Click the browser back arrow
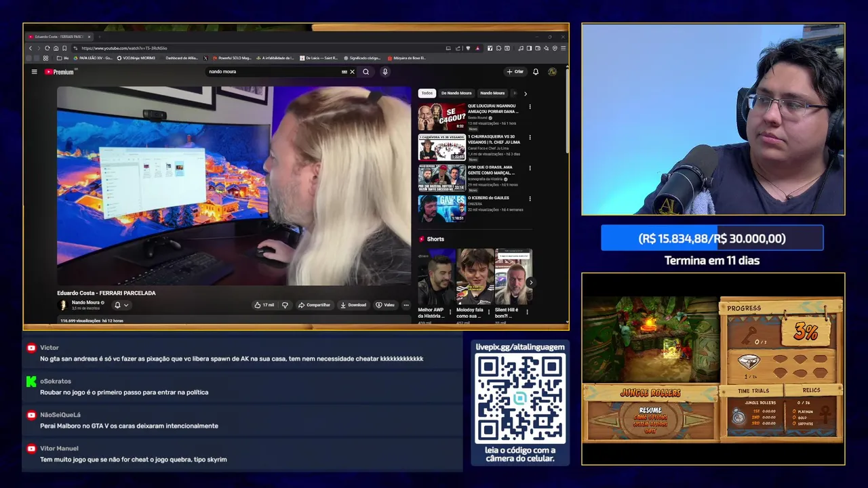This screenshot has height=488, width=868. pyautogui.click(x=31, y=48)
